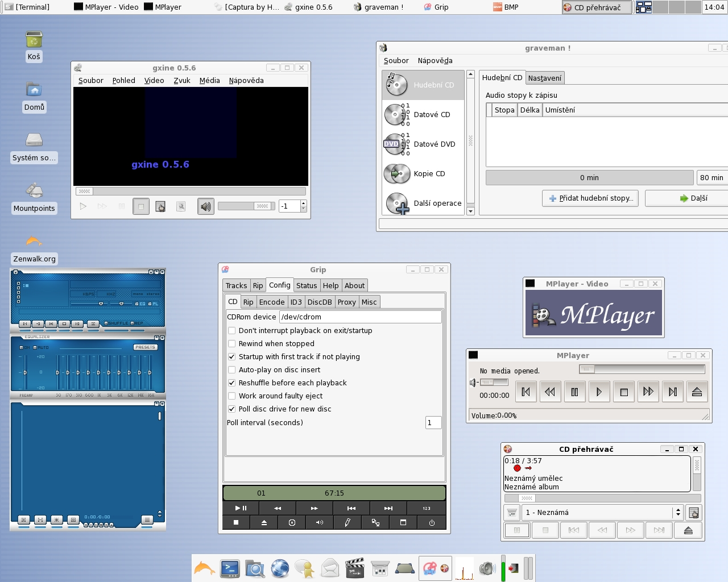Click Grip's disc scan icon

coord(292,522)
